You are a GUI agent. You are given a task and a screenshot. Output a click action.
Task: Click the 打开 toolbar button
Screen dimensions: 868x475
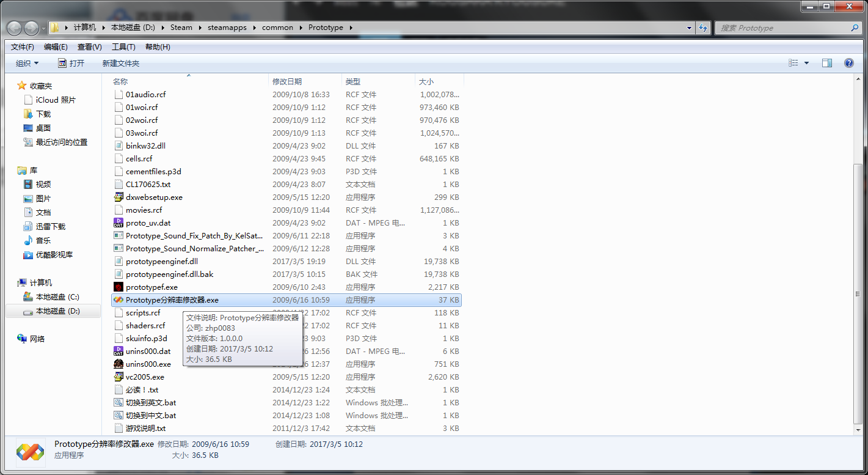coord(71,64)
